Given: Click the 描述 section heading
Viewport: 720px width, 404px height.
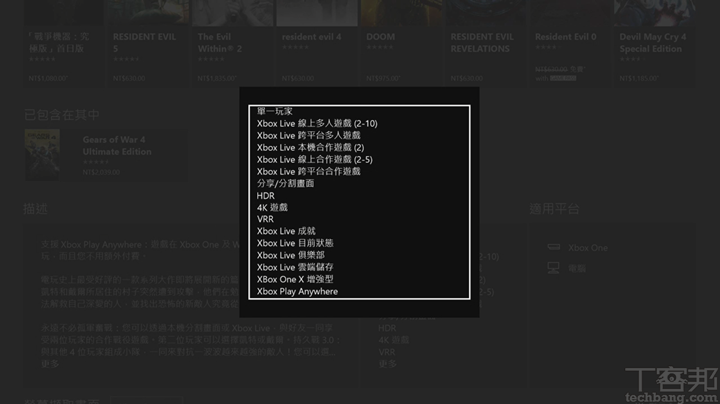Looking at the screenshot, I should tap(35, 209).
